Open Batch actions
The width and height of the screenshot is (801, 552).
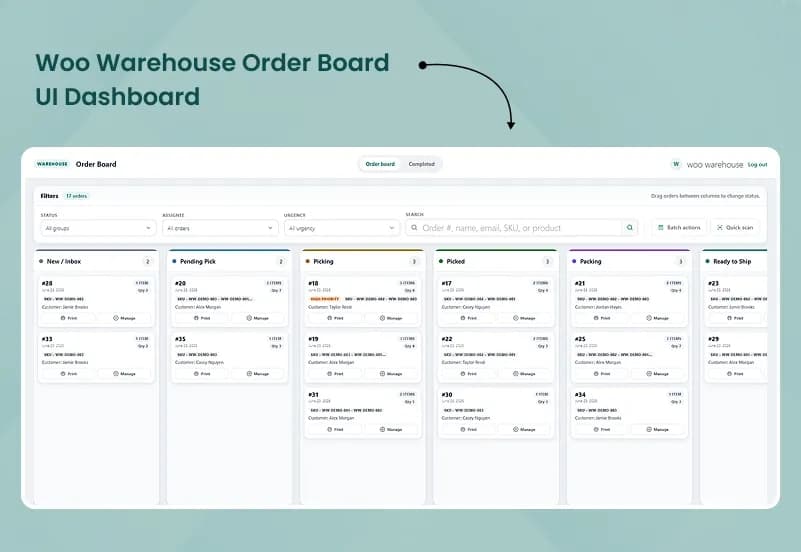click(679, 227)
